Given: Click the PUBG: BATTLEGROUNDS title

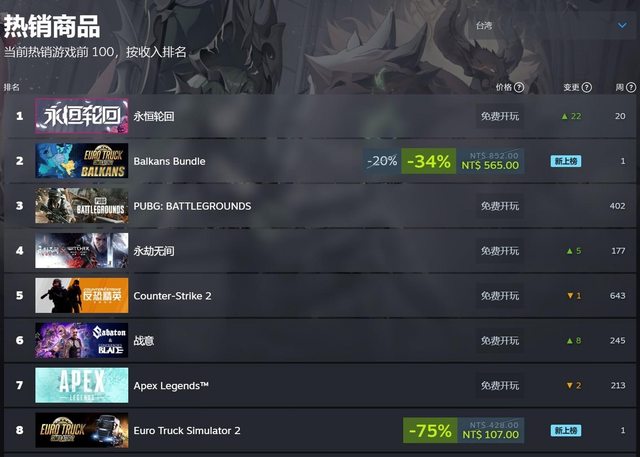Looking at the screenshot, I should pos(192,206).
